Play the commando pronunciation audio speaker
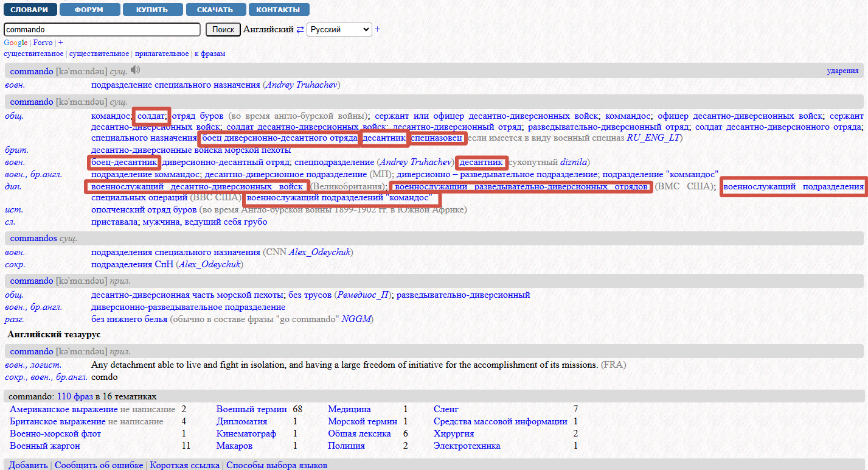The image size is (868, 470). [135, 70]
